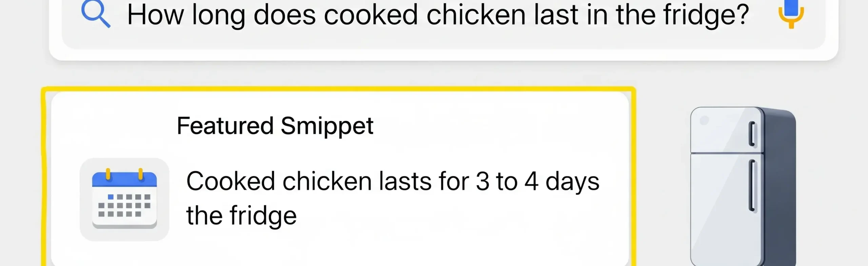Select the "Featured Smippet" heading
This screenshot has width=868, height=266.
[275, 126]
